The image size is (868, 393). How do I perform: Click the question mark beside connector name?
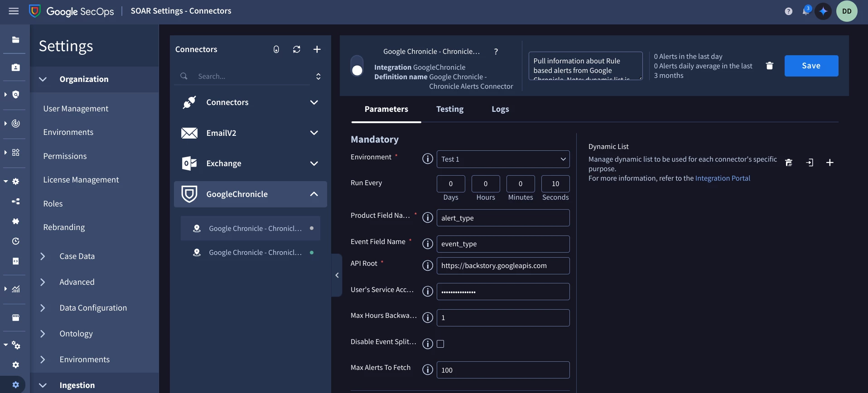(496, 52)
